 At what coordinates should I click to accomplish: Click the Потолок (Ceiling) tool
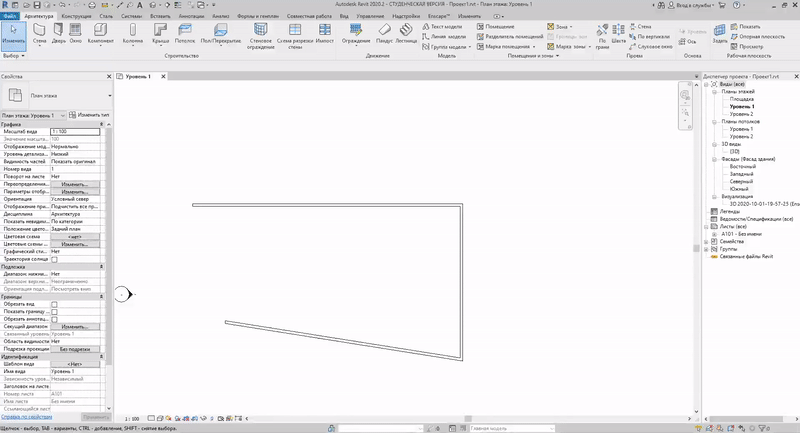(185, 33)
